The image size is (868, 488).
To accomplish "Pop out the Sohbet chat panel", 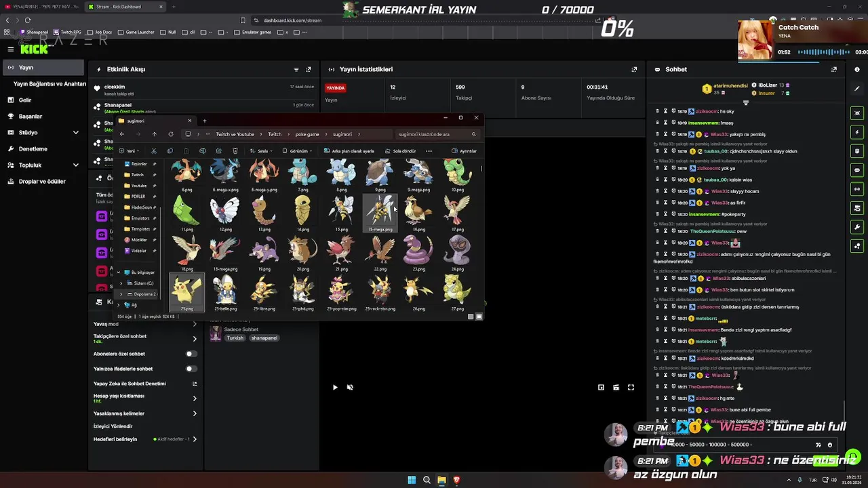I will [834, 69].
